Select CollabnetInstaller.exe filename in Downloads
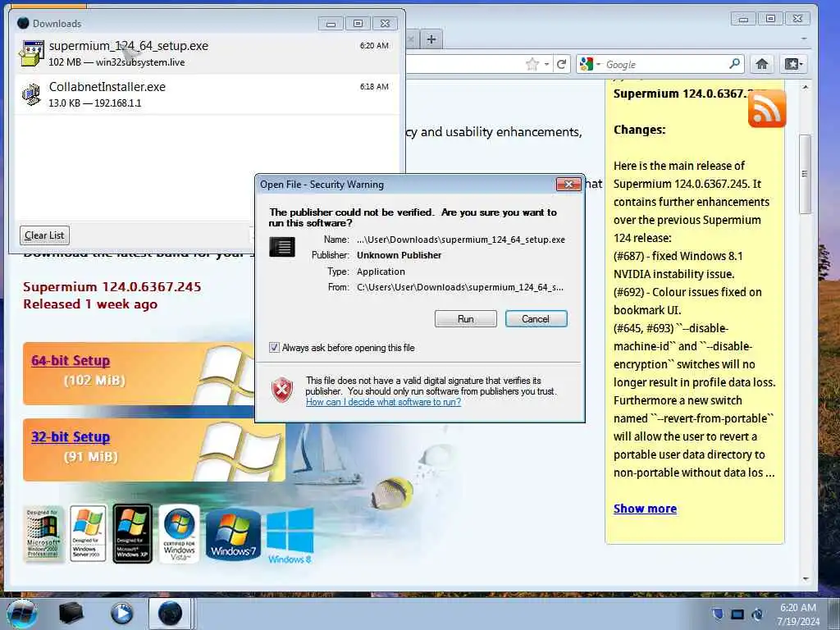This screenshot has width=840, height=630. pos(107,87)
